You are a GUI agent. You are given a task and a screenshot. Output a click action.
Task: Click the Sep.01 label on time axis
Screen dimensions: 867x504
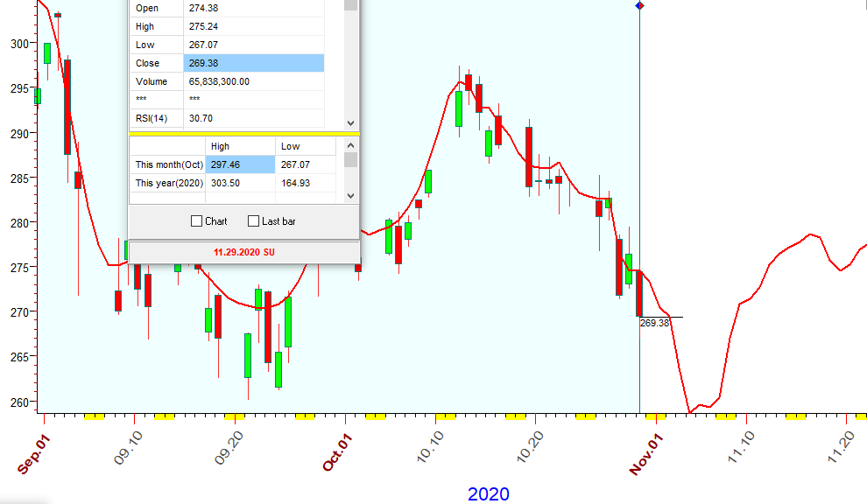click(32, 453)
